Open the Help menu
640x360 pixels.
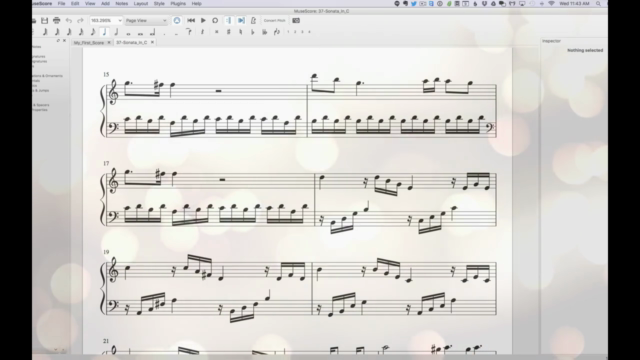point(197,3)
